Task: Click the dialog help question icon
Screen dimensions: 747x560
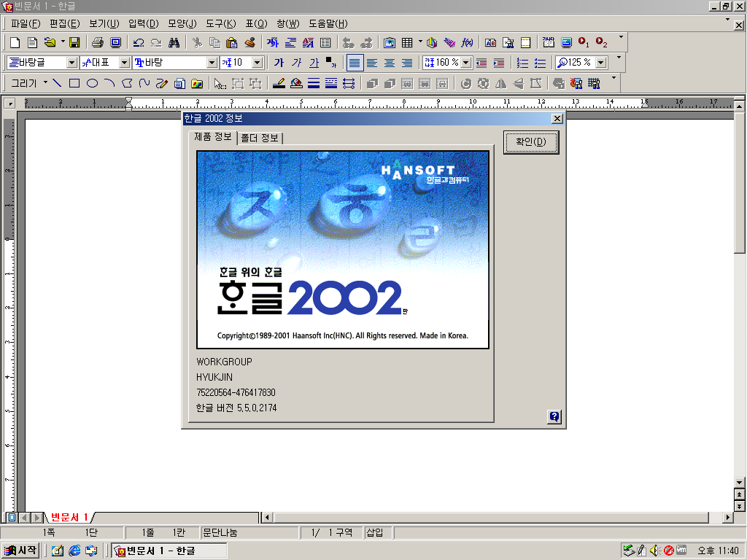Action: [x=554, y=416]
